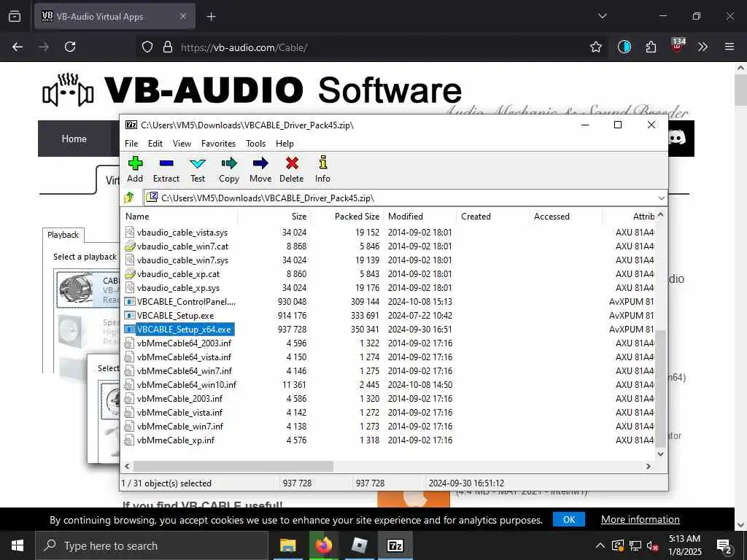Open the More information cookie link
747x560 pixels.
tap(640, 519)
